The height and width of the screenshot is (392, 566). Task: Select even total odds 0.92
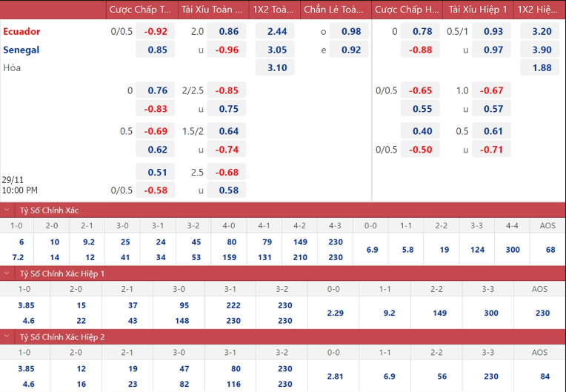coord(349,50)
